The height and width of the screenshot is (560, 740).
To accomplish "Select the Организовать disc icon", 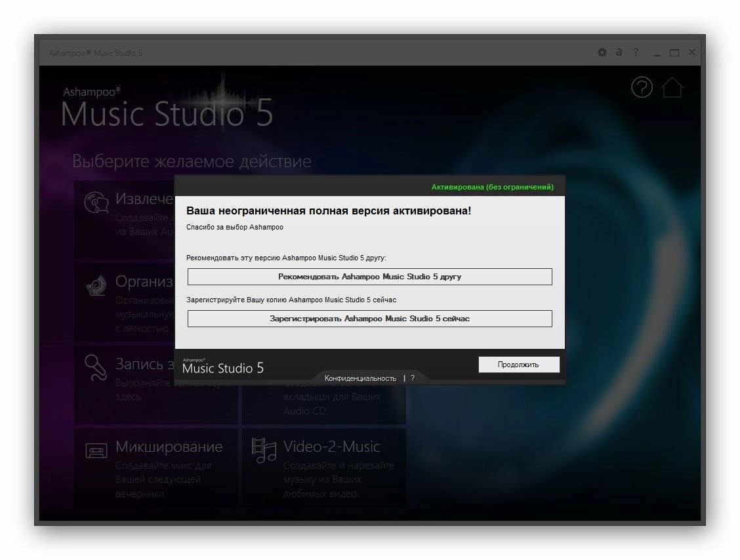I will [96, 285].
